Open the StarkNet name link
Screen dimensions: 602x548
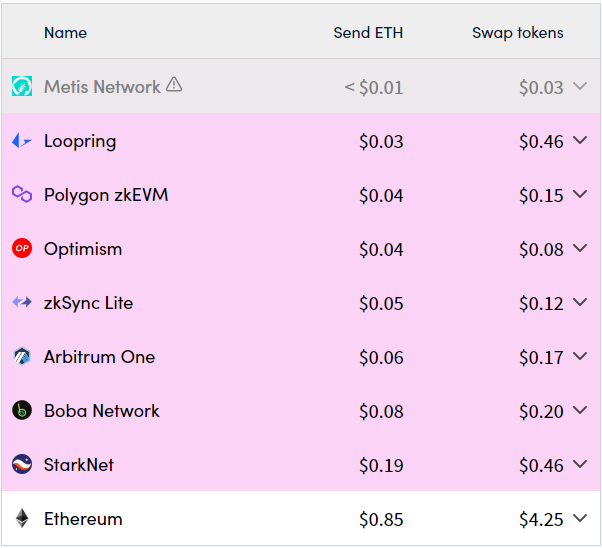79,465
